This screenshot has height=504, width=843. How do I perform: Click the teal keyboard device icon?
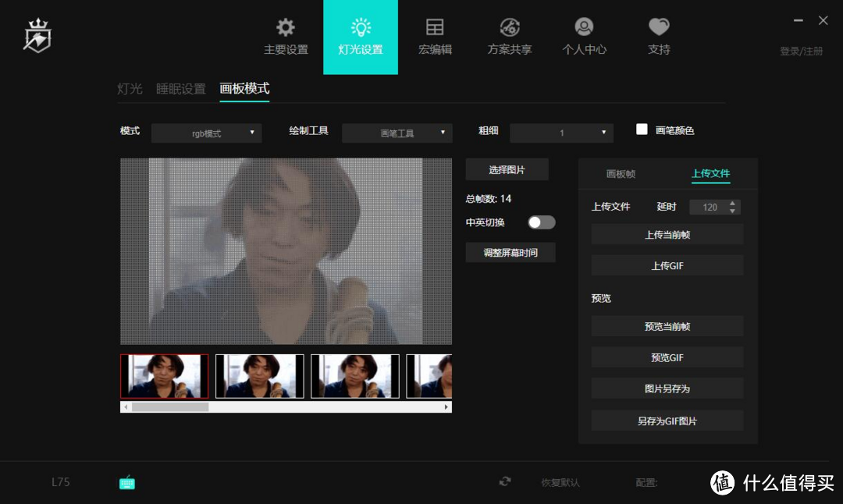pyautogui.click(x=126, y=483)
